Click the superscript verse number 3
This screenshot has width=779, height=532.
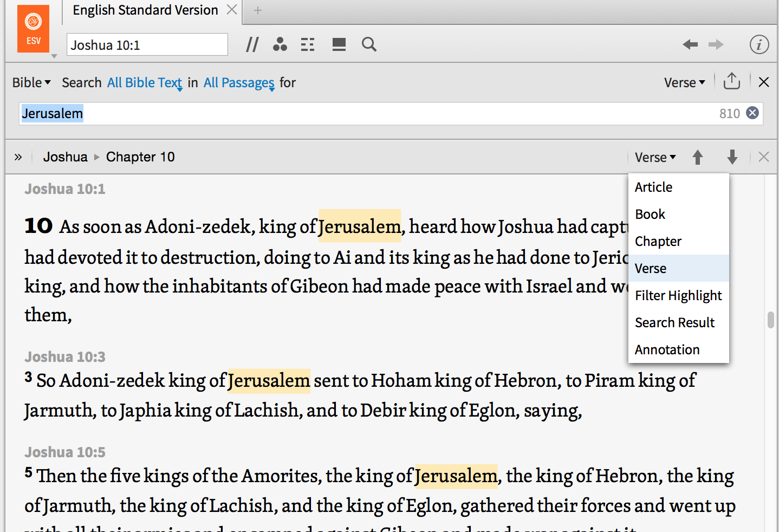point(28,377)
